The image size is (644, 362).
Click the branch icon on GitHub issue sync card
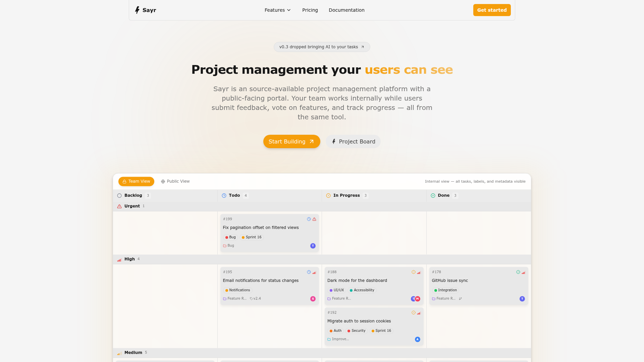coord(461,299)
